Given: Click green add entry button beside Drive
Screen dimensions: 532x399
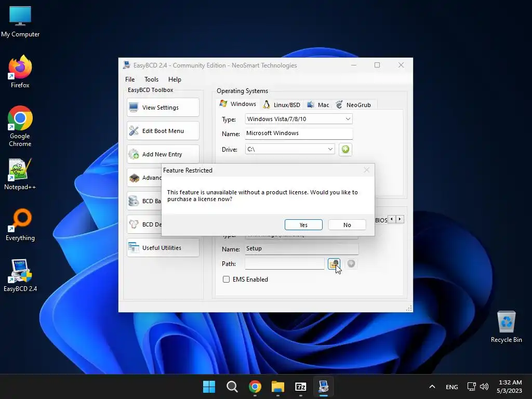Looking at the screenshot, I should point(345,149).
